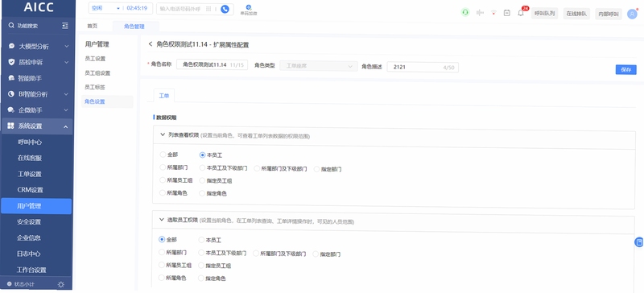Open notifications bell with 24 badge
644x293 pixels.
point(521,13)
